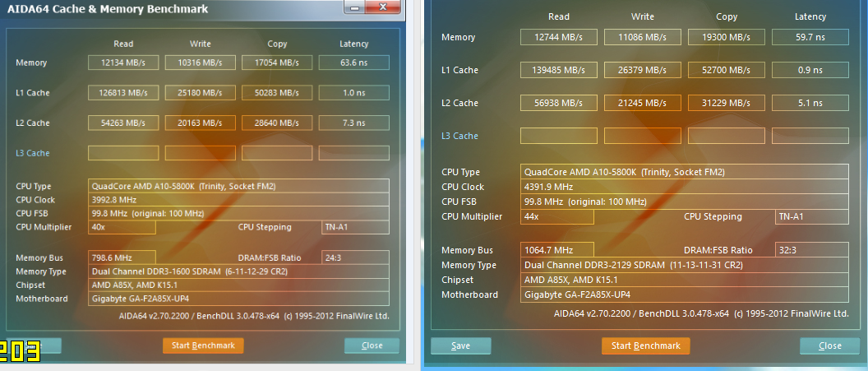Click the Close button at the bottom of the left window
The image size is (868, 371).
(x=372, y=345)
